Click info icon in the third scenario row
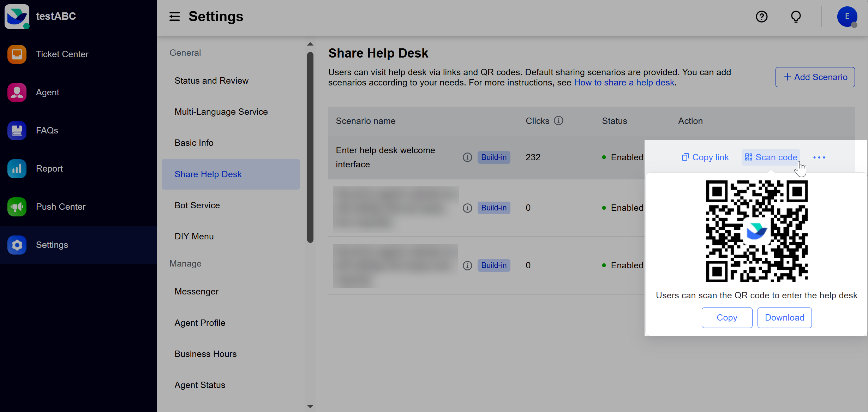868x412 pixels. tap(467, 265)
